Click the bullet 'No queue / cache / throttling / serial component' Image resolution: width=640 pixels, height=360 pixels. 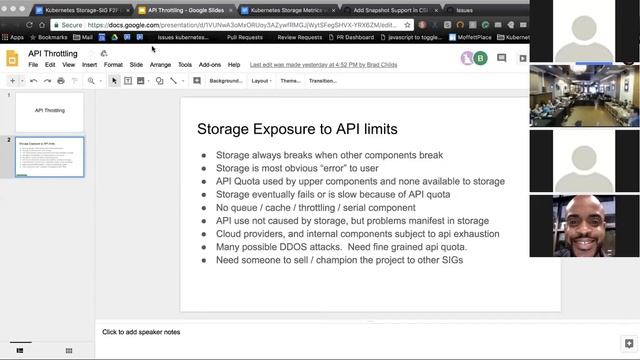pos(316,207)
